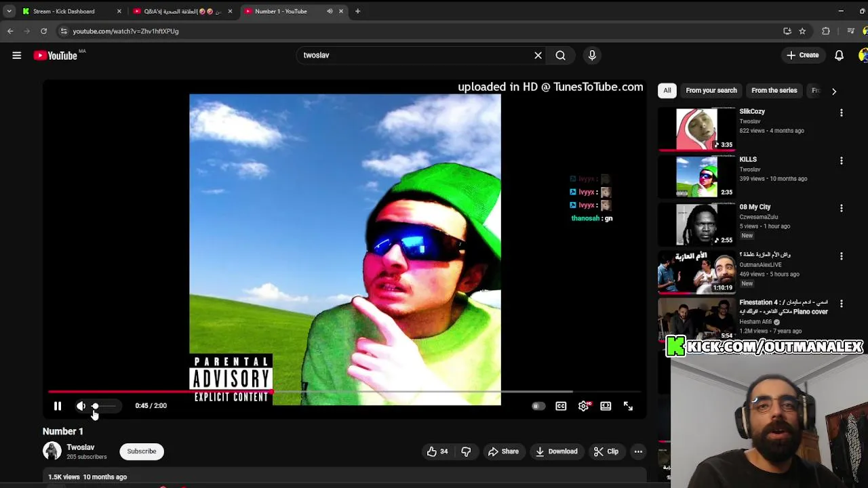Open options menu for 08 My City

[x=842, y=208]
